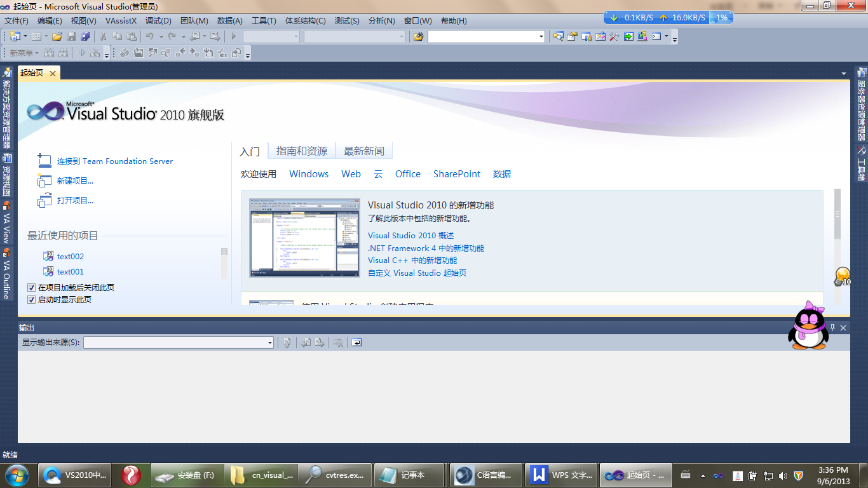868x488 pixels.
Task: Open QQ penguin desktop pet
Action: click(807, 325)
